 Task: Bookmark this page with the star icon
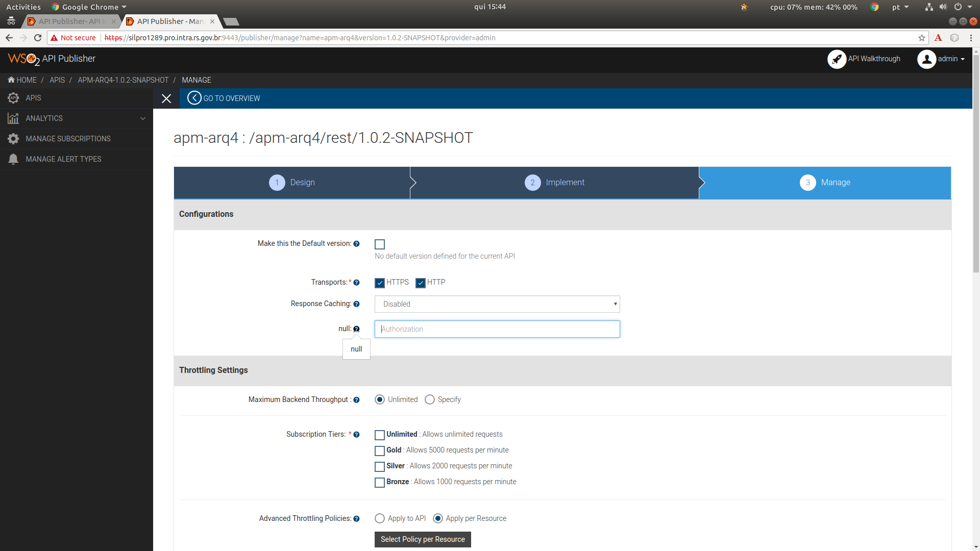[x=921, y=38]
